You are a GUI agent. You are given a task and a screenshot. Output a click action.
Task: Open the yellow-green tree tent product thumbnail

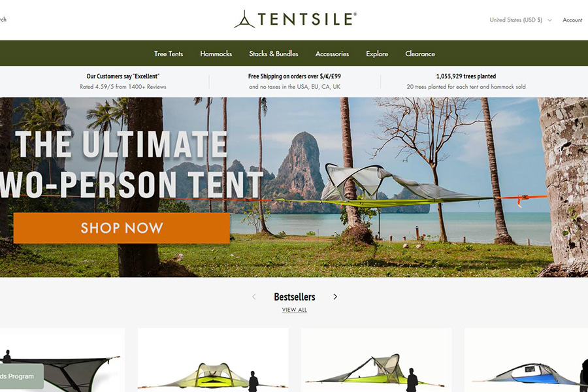pyautogui.click(x=213, y=360)
